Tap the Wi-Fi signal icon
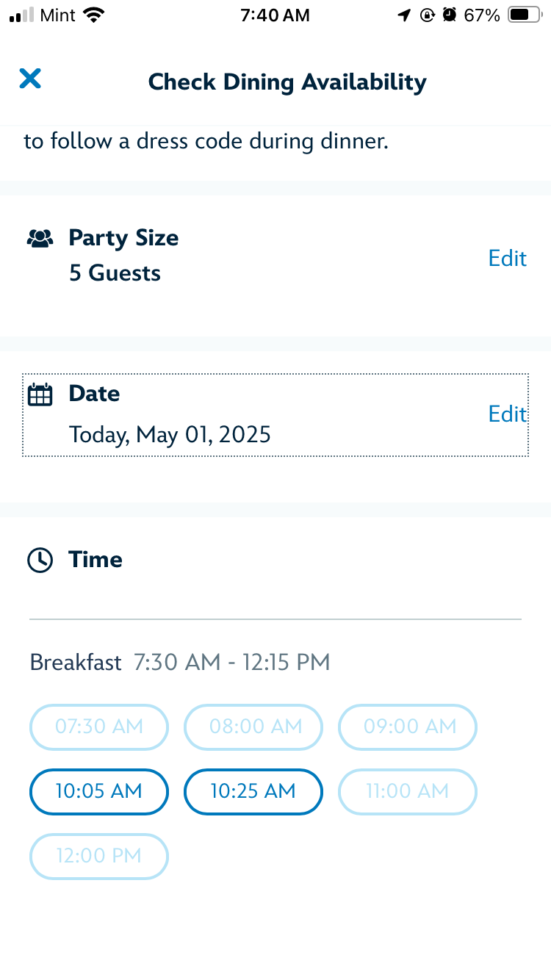This screenshot has width=551, height=980. pos(93,15)
